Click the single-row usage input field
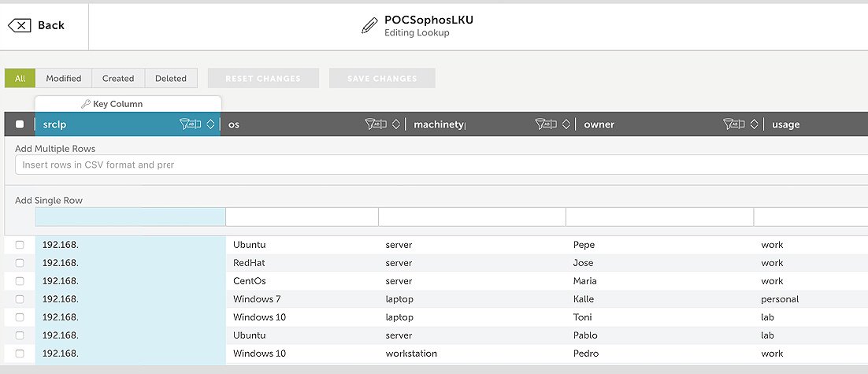Viewport: 868px width, 374px height. (x=811, y=217)
